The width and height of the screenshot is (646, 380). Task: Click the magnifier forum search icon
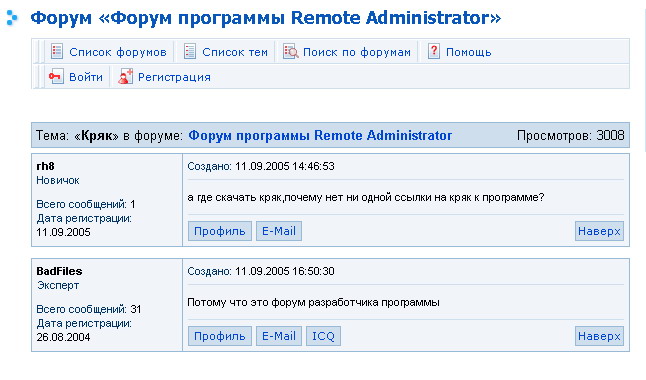pos(290,52)
